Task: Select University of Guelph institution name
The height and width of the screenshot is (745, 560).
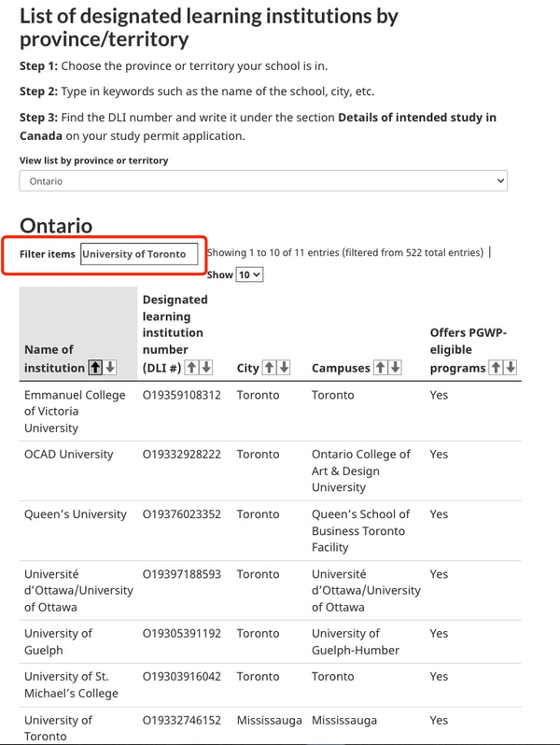Action: coord(58,641)
